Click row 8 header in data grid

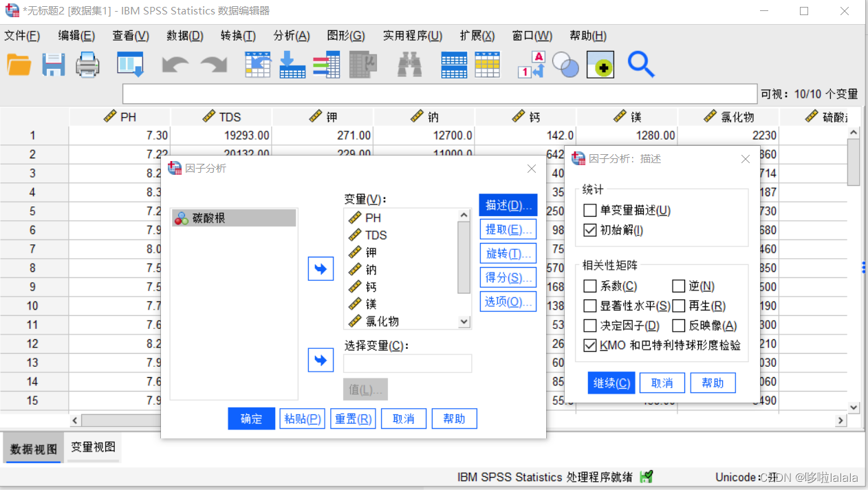click(33, 268)
